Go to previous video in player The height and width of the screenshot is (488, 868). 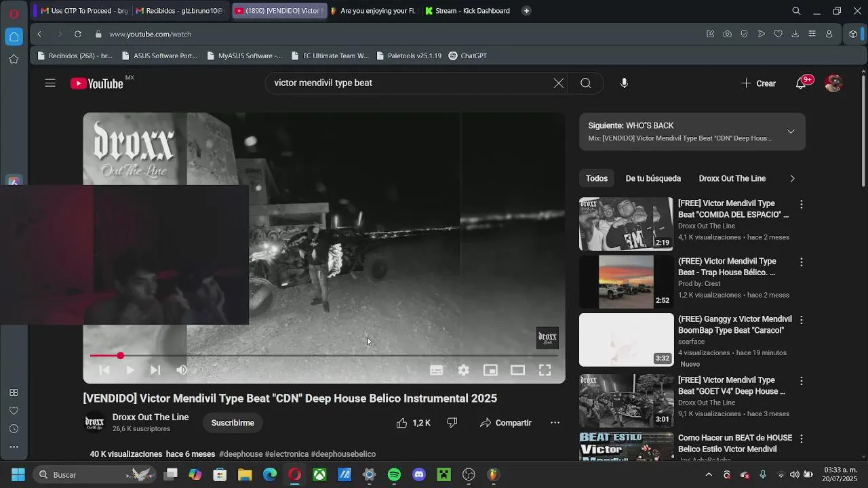coord(104,370)
